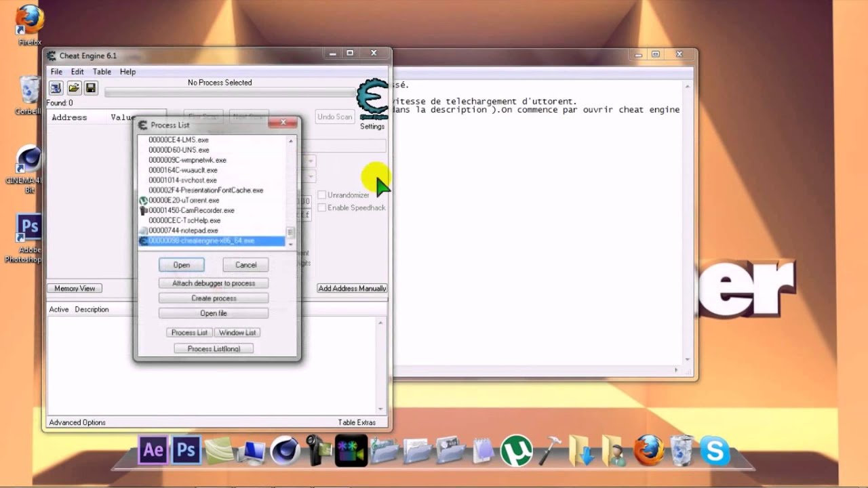Screen dimensions: 868x488
Task: Click the Process List(long) button
Action: (214, 348)
